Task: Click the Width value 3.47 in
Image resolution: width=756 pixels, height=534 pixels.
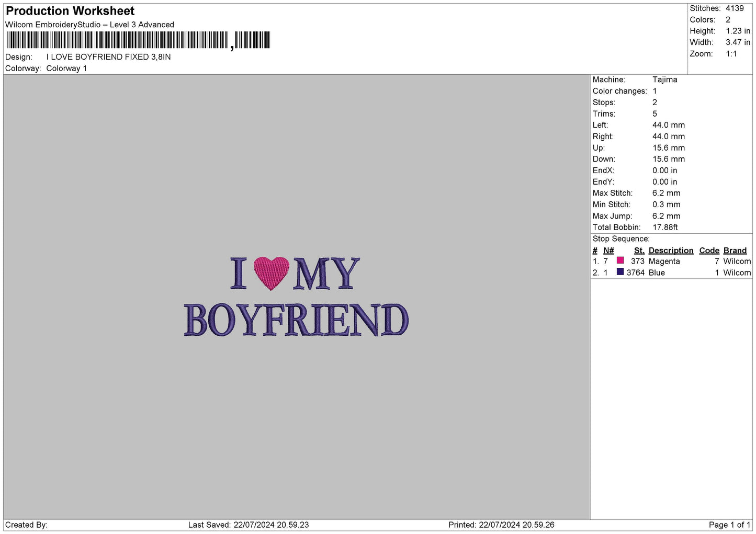Action: (x=738, y=42)
